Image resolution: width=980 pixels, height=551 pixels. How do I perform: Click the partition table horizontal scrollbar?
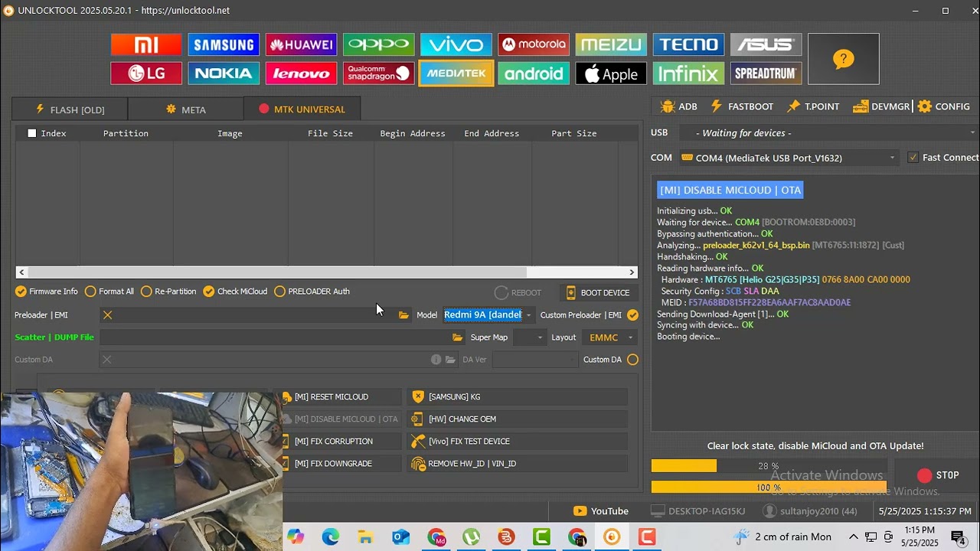[327, 272]
